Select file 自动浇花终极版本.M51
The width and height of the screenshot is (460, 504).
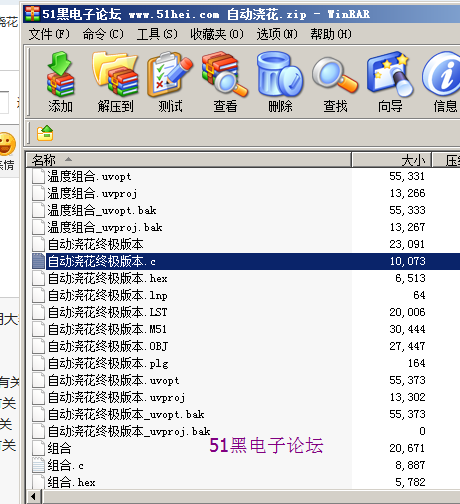(x=107, y=329)
